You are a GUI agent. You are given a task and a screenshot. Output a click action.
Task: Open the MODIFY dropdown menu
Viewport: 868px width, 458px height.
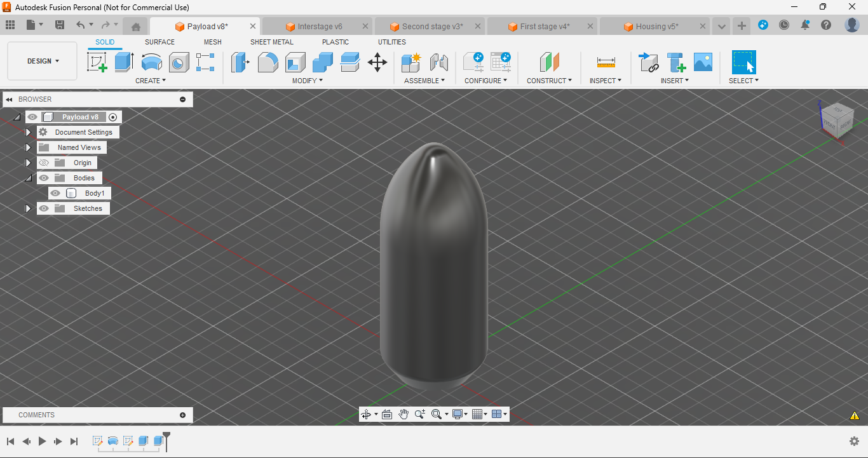(308, 81)
